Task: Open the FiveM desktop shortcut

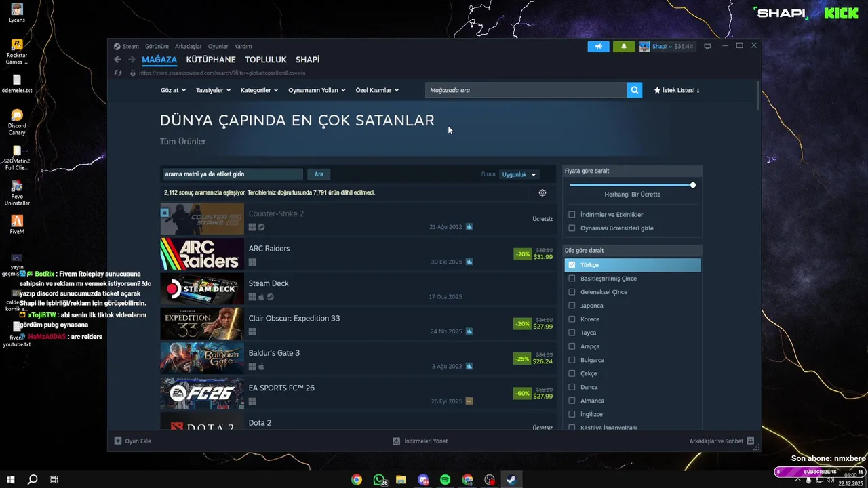Action: 17,224
